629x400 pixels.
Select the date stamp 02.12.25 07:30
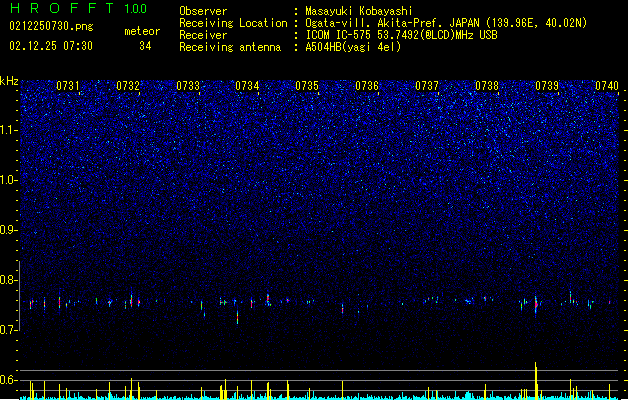coord(51,46)
